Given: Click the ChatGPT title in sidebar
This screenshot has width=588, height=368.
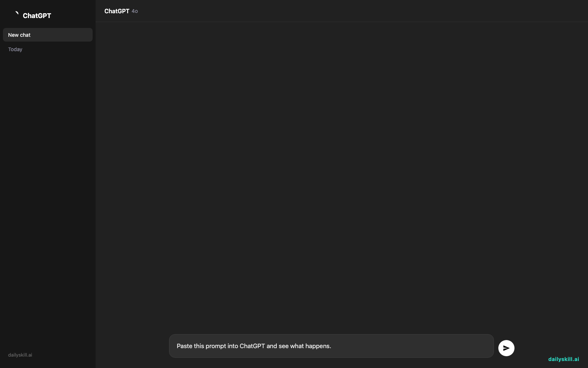Looking at the screenshot, I should pyautogui.click(x=37, y=15).
